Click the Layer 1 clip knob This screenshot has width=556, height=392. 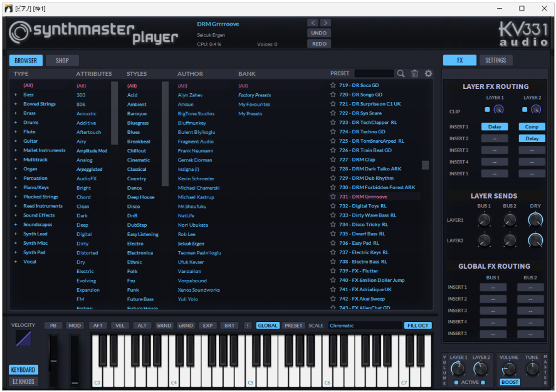(498, 110)
